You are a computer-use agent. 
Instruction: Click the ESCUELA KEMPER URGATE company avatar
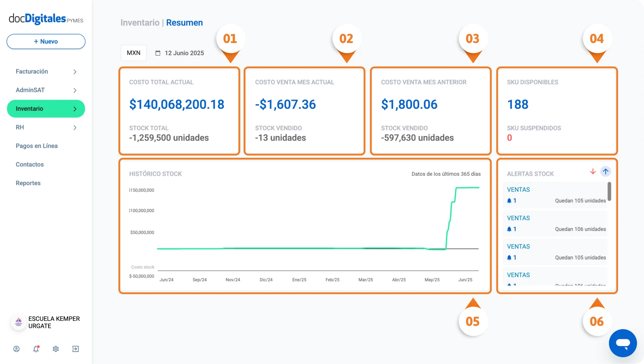[18, 322]
